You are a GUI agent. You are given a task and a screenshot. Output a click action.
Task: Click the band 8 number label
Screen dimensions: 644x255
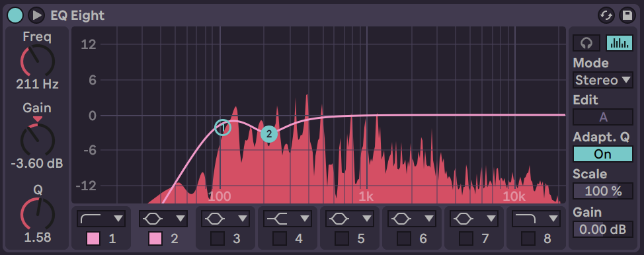[547, 239]
